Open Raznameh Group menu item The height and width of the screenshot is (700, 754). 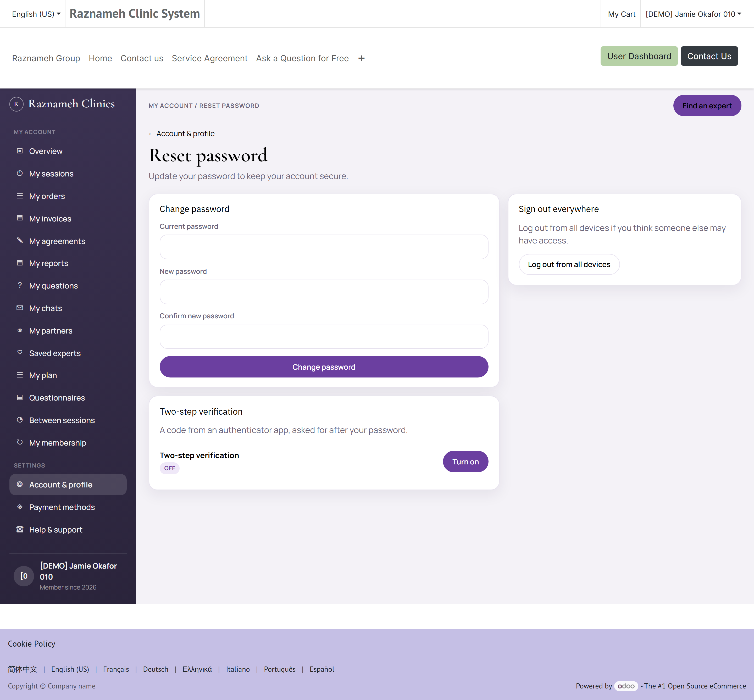[46, 58]
